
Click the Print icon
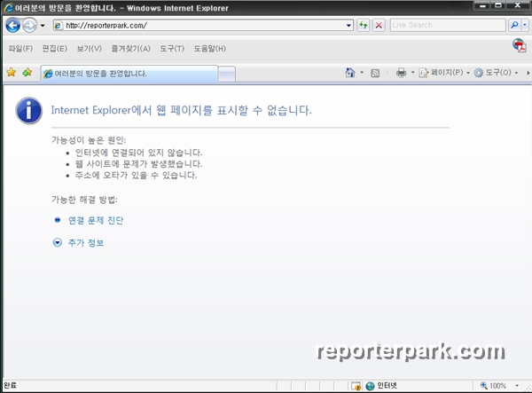(401, 73)
